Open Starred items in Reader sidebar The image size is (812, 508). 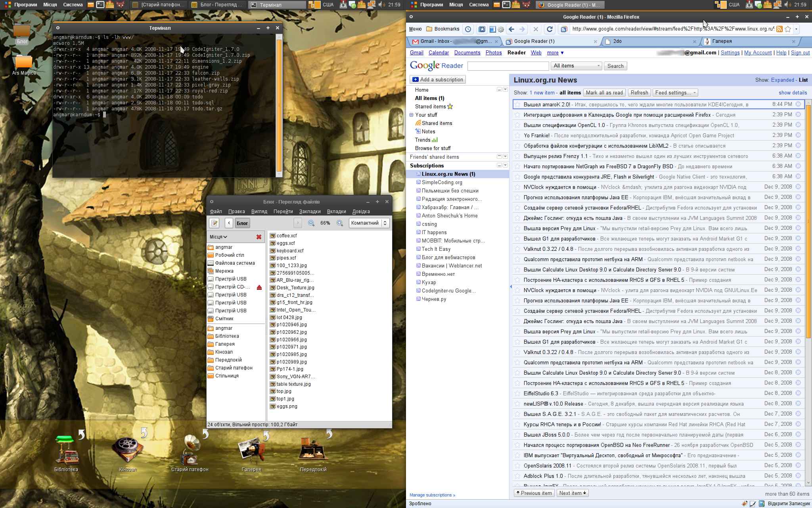[434, 106]
